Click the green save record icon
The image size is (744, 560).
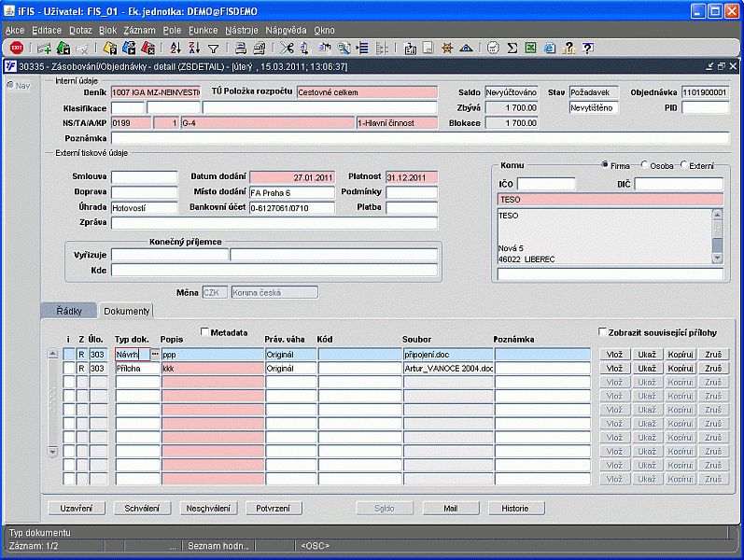tap(63, 48)
